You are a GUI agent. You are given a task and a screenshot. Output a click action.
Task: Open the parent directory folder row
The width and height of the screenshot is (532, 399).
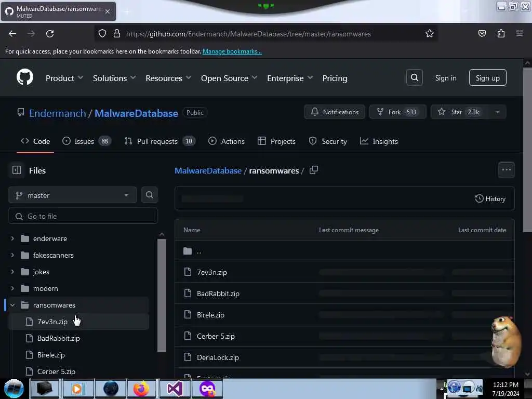(x=344, y=251)
